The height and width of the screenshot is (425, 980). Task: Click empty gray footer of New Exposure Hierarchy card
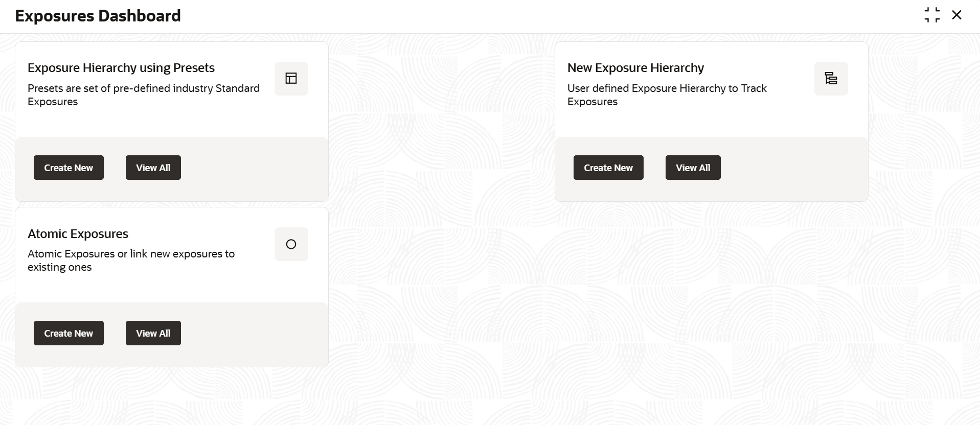(792, 169)
